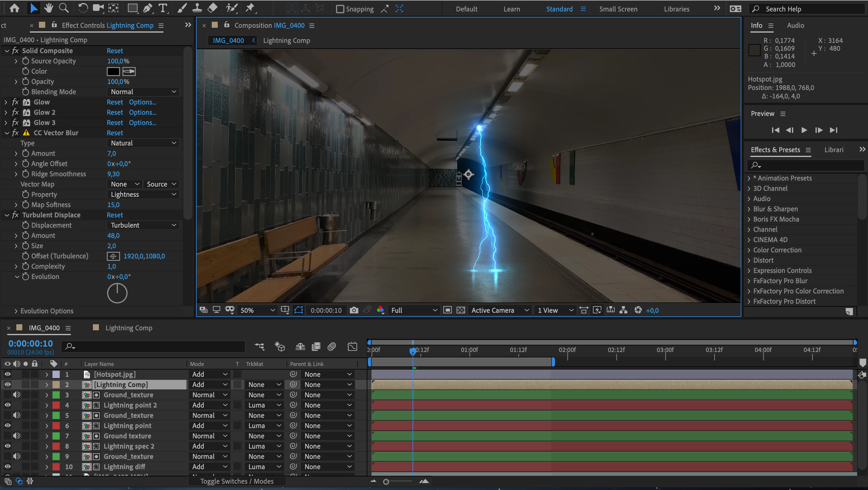868x490 pixels.
Task: Select the Hand tool
Action: [49, 8]
